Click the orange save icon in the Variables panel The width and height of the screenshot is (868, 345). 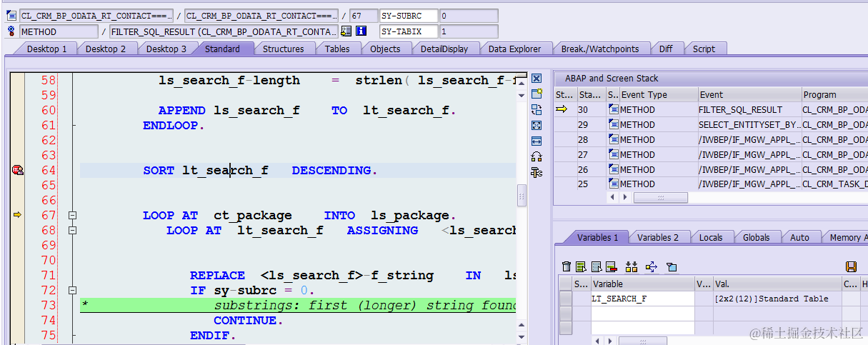pyautogui.click(x=851, y=266)
